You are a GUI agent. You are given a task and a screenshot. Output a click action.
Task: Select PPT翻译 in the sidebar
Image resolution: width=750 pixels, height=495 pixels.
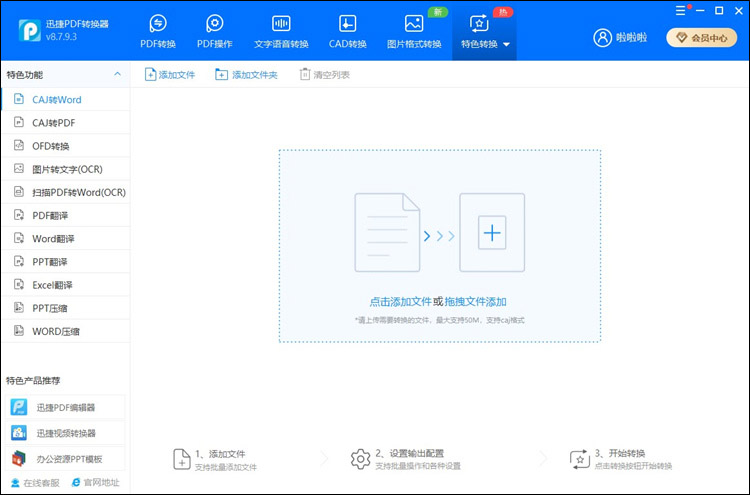pos(66,262)
